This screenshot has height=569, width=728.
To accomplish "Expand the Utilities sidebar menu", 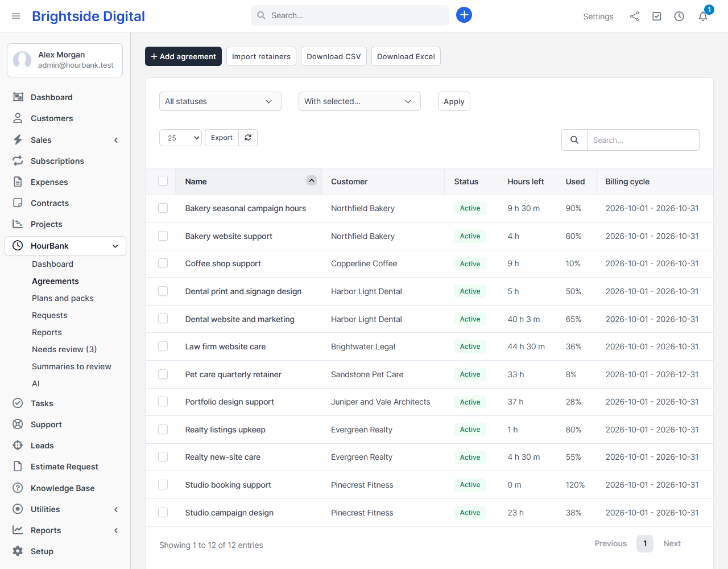I will click(x=65, y=509).
